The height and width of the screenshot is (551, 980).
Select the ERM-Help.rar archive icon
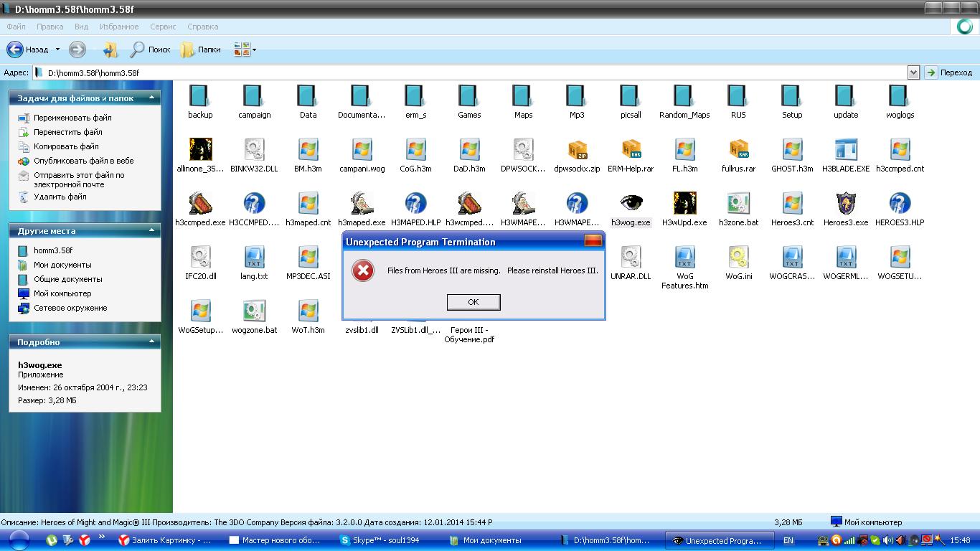(x=631, y=149)
